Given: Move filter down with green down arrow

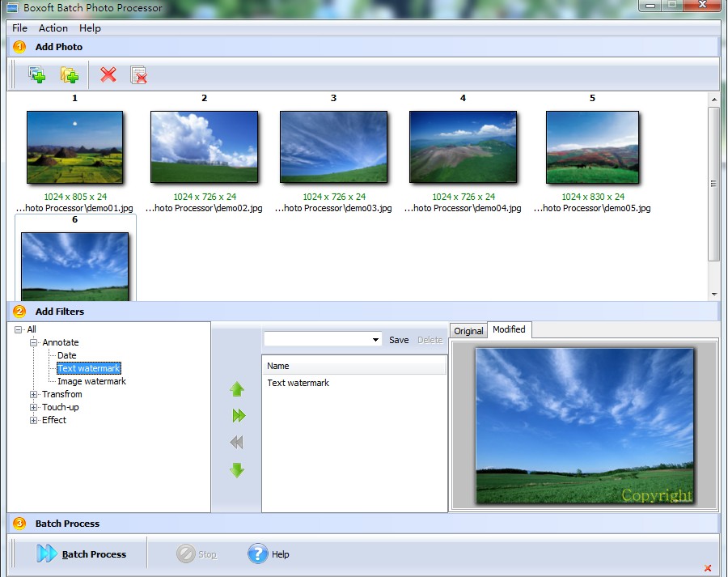Looking at the screenshot, I should (237, 470).
